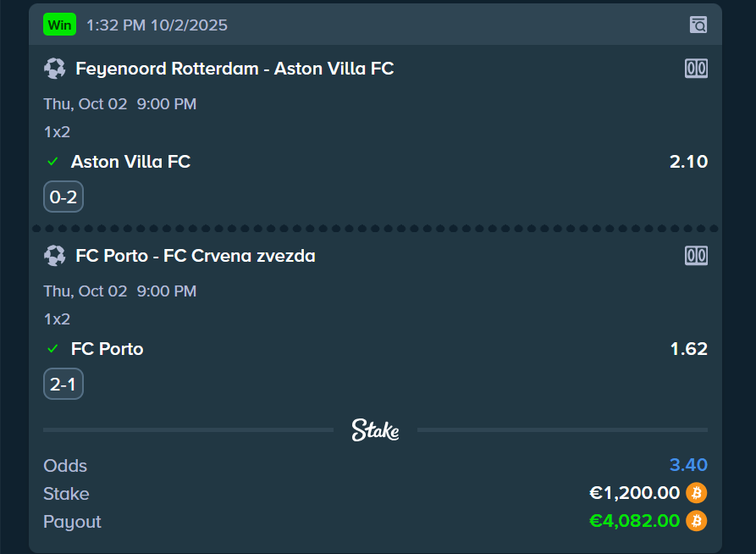Click Bitcoin icon next to payout amount
The image size is (756, 554).
coord(696,521)
